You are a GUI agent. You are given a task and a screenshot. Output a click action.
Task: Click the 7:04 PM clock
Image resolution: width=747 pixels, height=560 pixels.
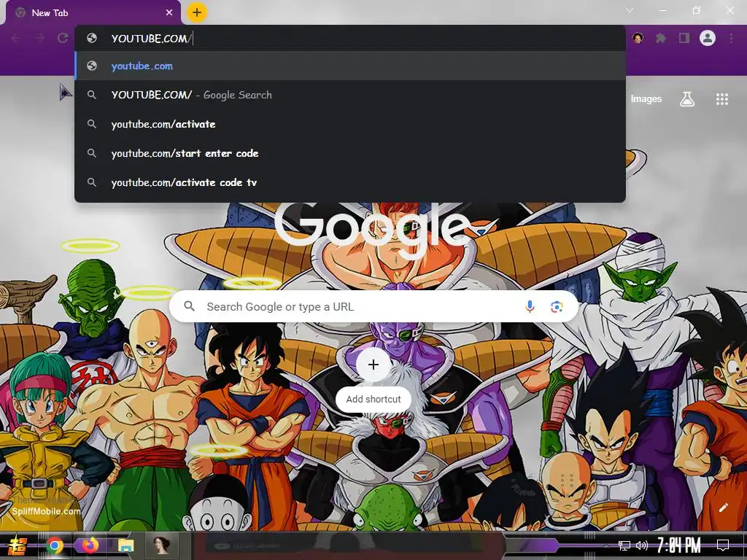(x=679, y=545)
